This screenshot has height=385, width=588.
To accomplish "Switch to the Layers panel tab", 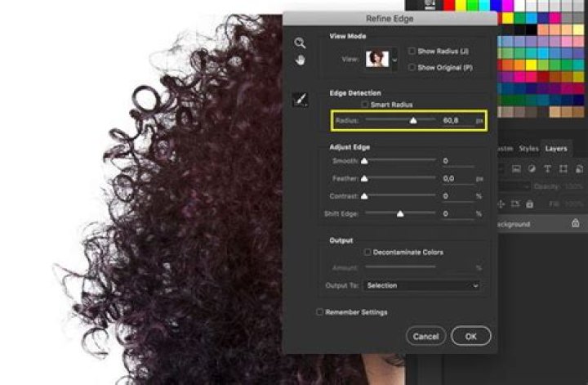I will pos(556,149).
